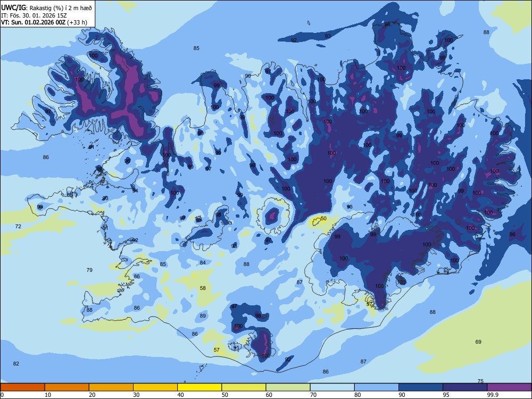532x399 pixels.
Task: Click the orange 10–20 legend swatch
Action: click(67, 387)
